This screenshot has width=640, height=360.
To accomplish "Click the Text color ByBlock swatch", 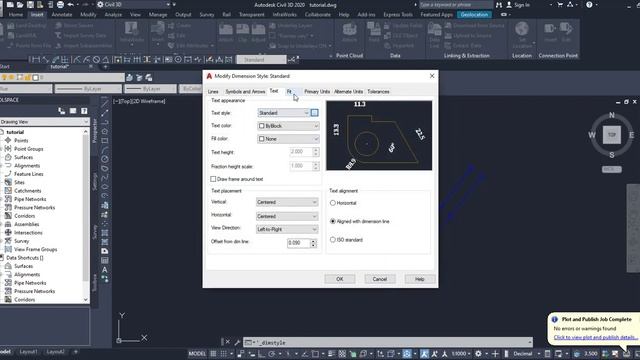I will (262, 126).
